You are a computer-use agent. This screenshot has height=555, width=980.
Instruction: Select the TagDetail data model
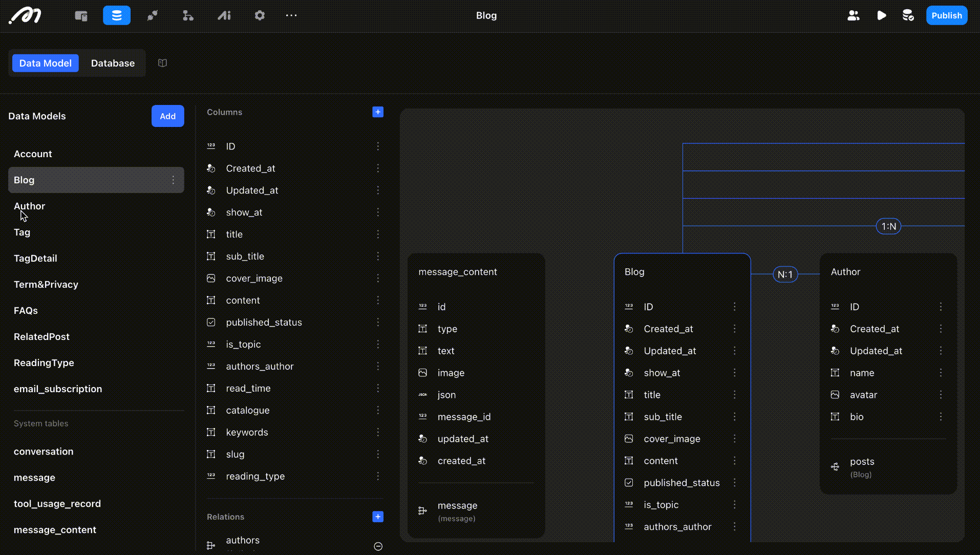35,258
